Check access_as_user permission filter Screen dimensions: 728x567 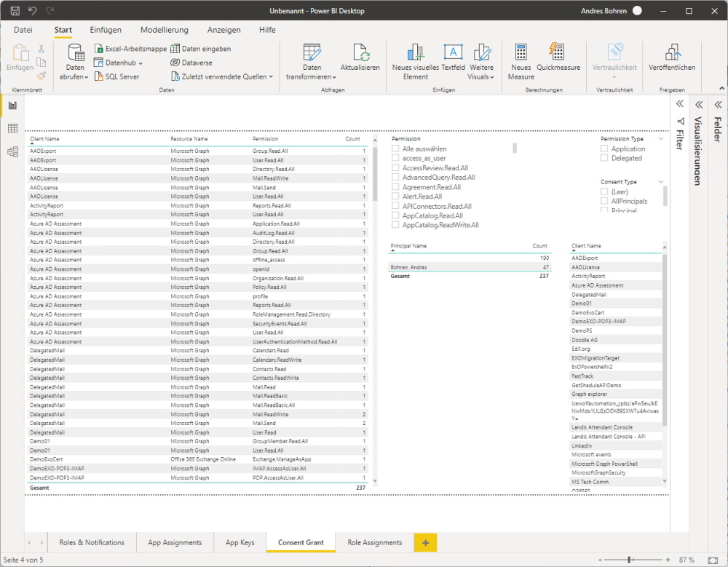click(x=395, y=159)
